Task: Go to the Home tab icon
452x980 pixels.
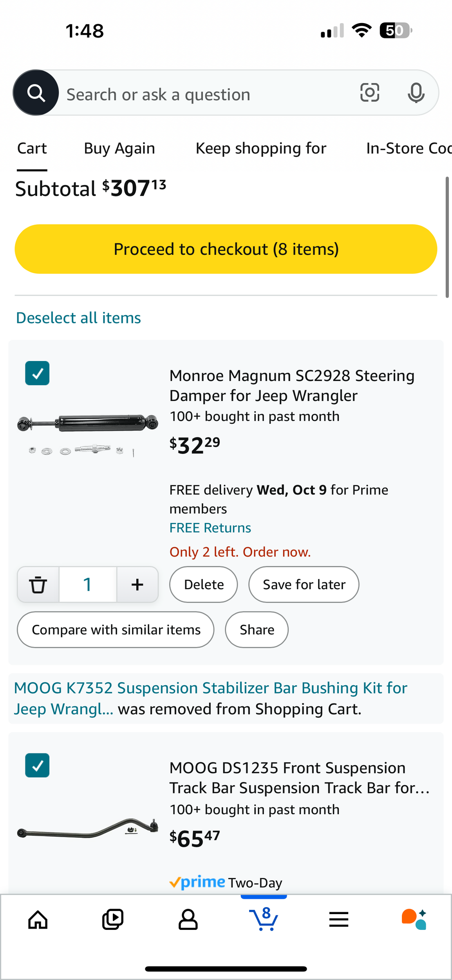Action: [x=38, y=919]
